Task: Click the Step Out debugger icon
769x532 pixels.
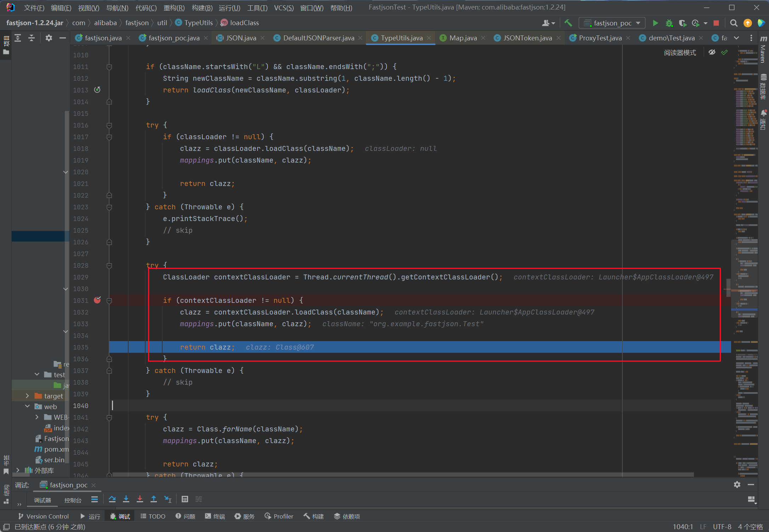Action: coord(154,499)
